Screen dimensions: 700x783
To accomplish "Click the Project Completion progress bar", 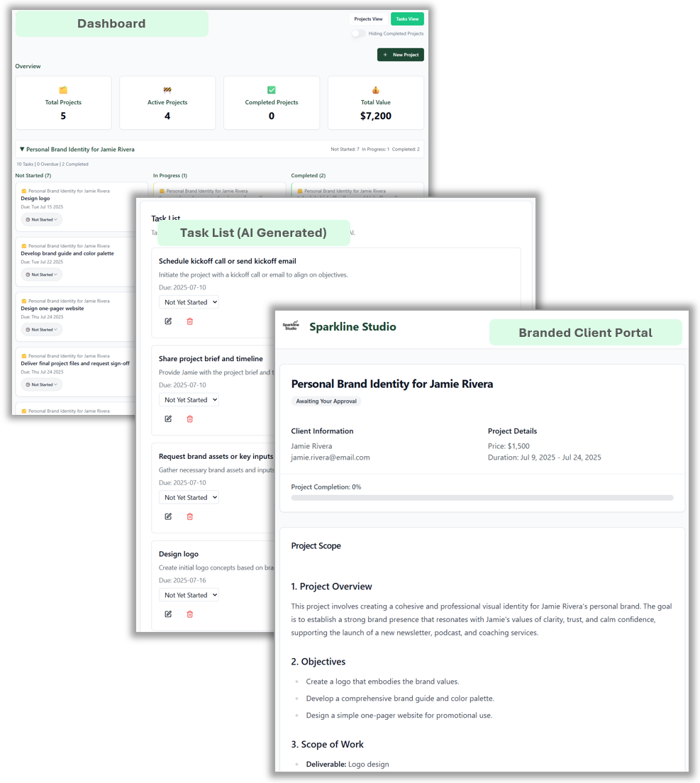I will click(482, 498).
